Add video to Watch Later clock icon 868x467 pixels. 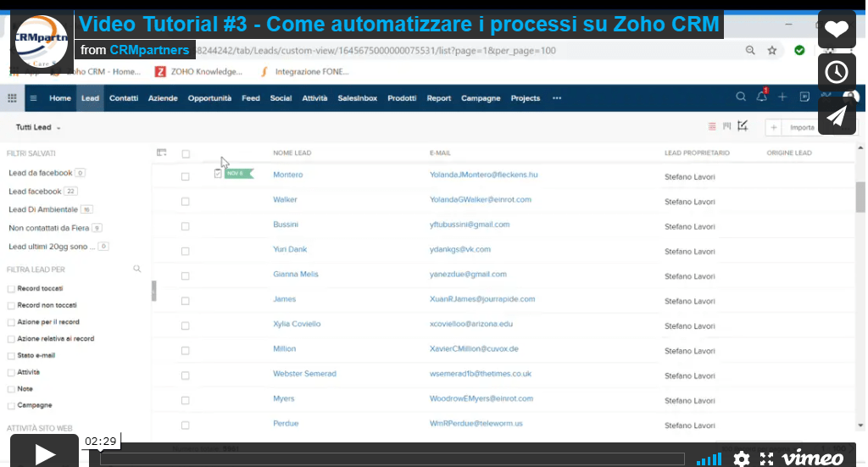click(x=837, y=72)
